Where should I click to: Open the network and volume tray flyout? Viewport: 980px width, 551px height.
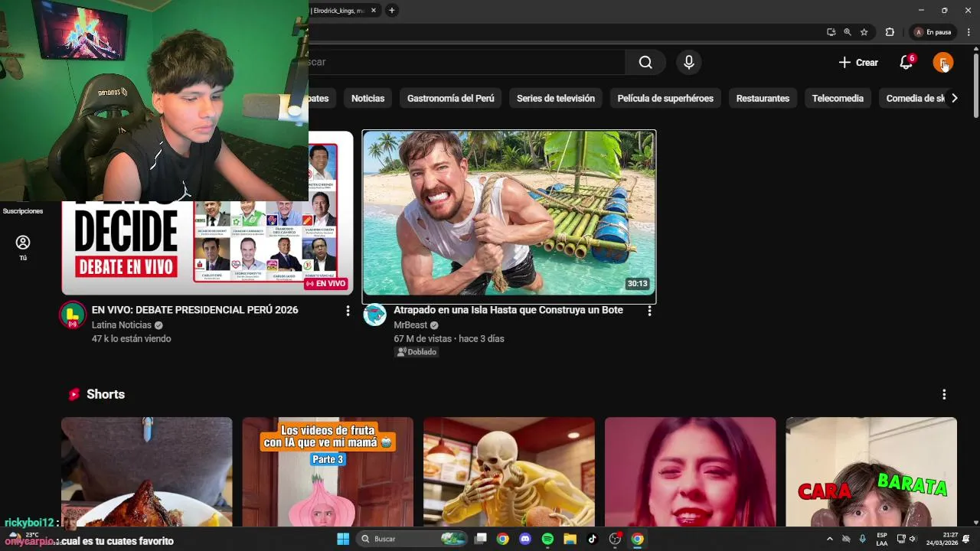pyautogui.click(x=906, y=539)
